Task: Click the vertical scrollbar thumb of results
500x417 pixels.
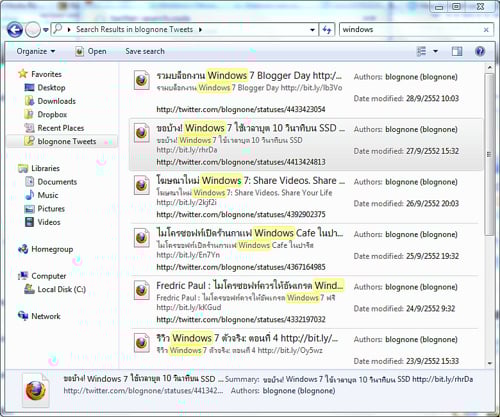Action: click(x=489, y=154)
